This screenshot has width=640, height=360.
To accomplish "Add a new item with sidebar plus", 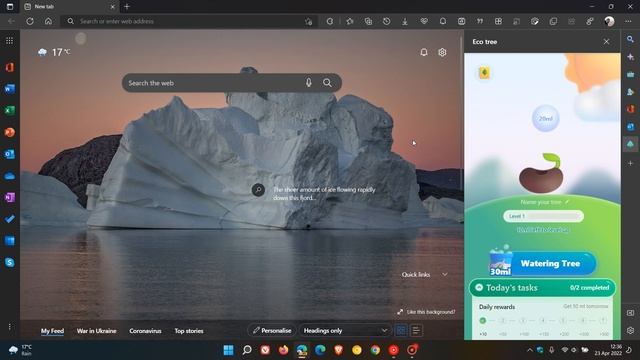I will click(x=630, y=163).
